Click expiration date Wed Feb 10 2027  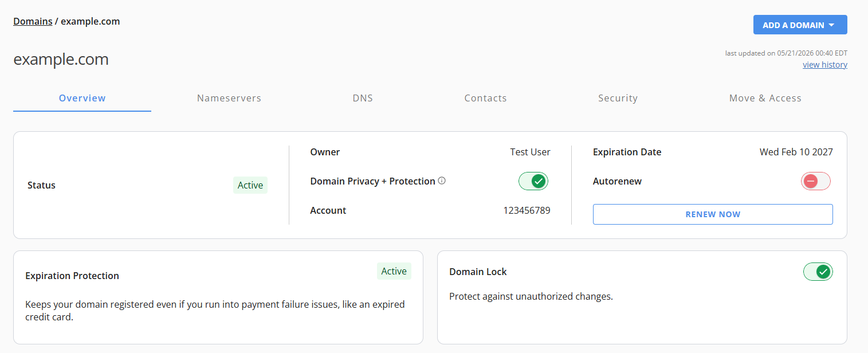tap(796, 152)
